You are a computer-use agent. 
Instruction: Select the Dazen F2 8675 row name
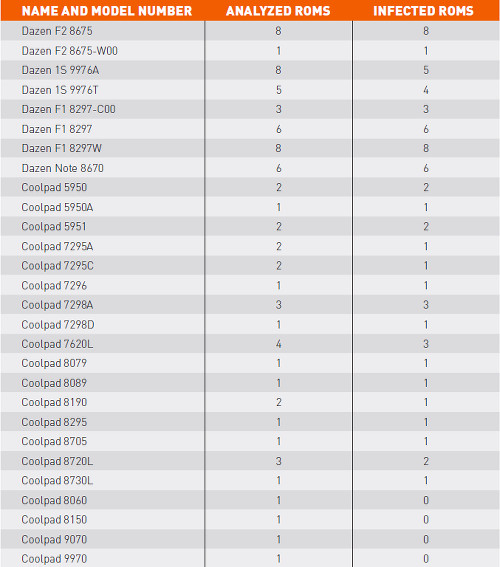57,31
